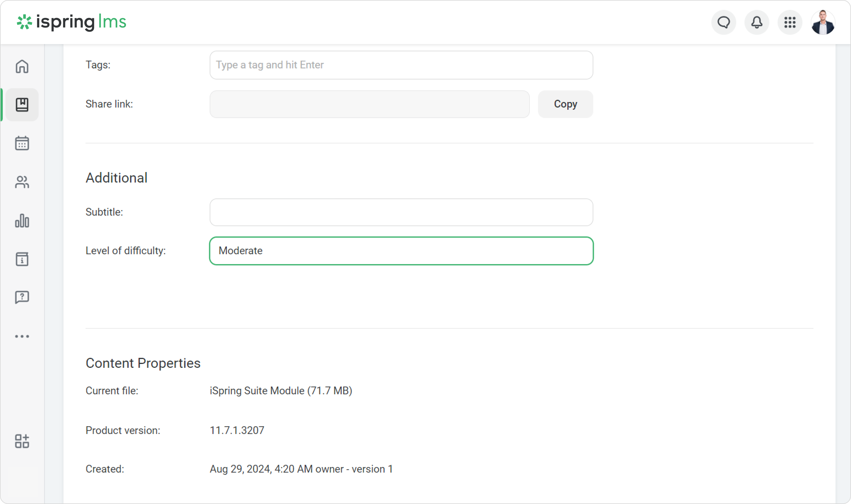The width and height of the screenshot is (851, 504).
Task: Open the notifications bell
Action: (x=757, y=22)
